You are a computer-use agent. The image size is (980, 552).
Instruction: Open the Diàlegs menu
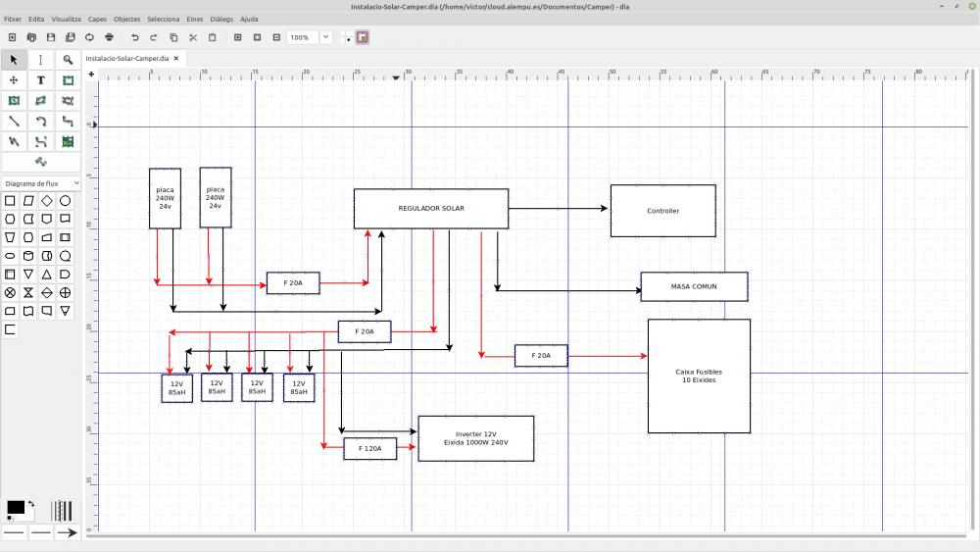(x=221, y=20)
